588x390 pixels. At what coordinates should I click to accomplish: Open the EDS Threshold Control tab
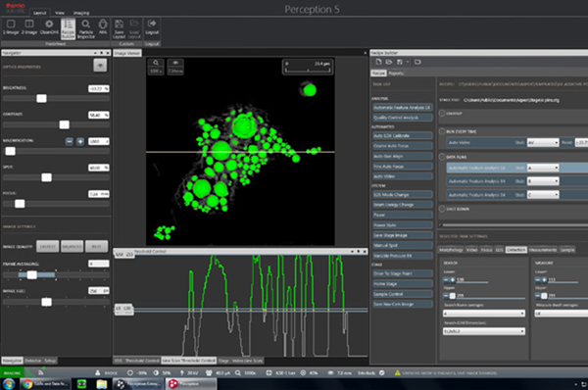(137, 361)
